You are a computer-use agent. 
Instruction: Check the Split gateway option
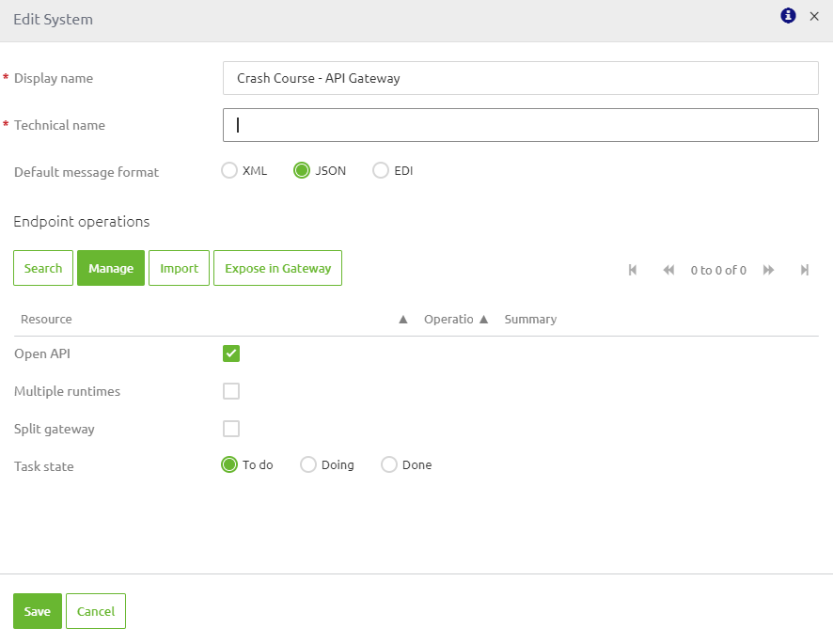230,429
